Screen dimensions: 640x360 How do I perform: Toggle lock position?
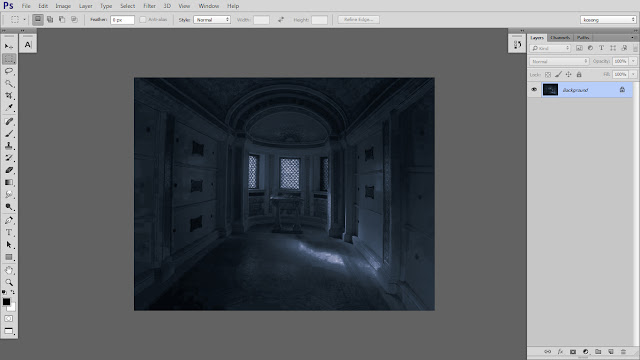click(x=568, y=75)
